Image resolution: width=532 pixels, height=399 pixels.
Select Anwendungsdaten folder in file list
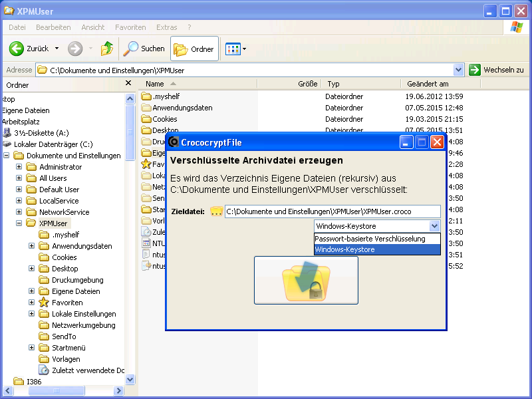point(177,108)
